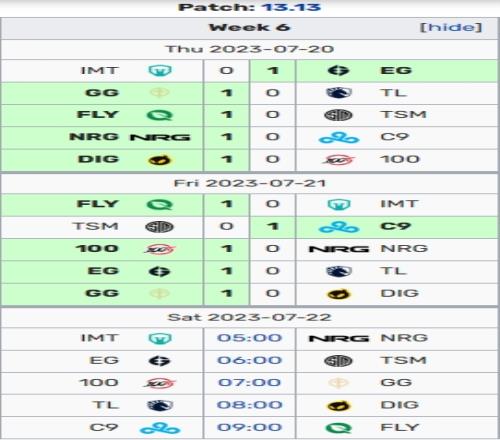Image resolution: width=500 pixels, height=440 pixels.
Task: Select the TL team name in the Saturday 08:00 match
Action: 106,405
